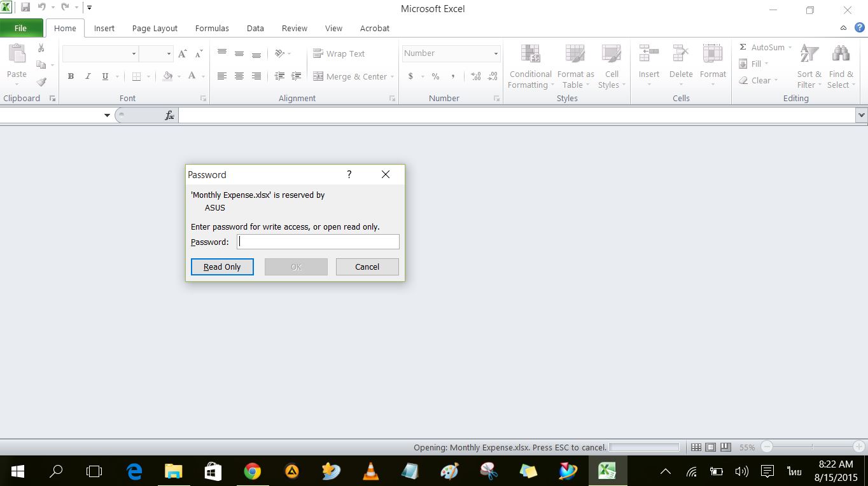Toggle Wrap Text option
Viewport: 868px width, 486px height.
click(339, 53)
